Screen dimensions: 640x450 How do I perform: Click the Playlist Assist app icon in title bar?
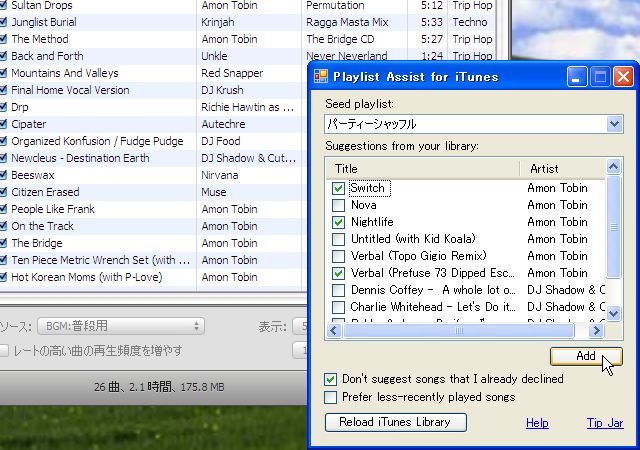(x=321, y=76)
